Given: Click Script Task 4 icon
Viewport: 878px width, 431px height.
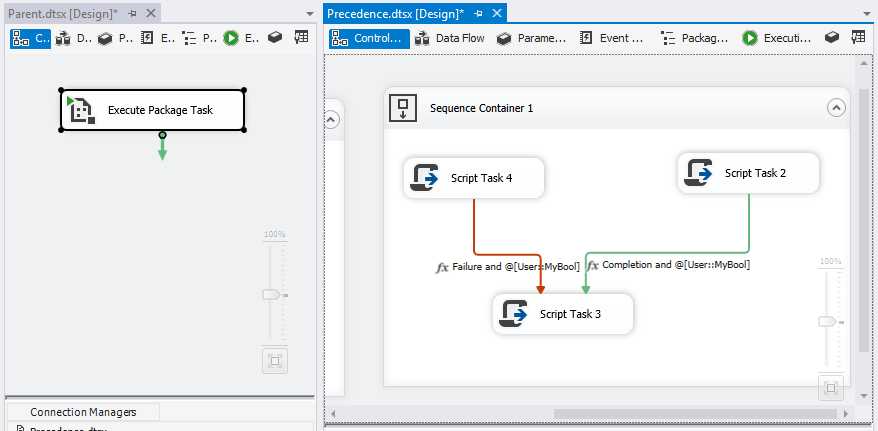Looking at the screenshot, I should point(425,177).
